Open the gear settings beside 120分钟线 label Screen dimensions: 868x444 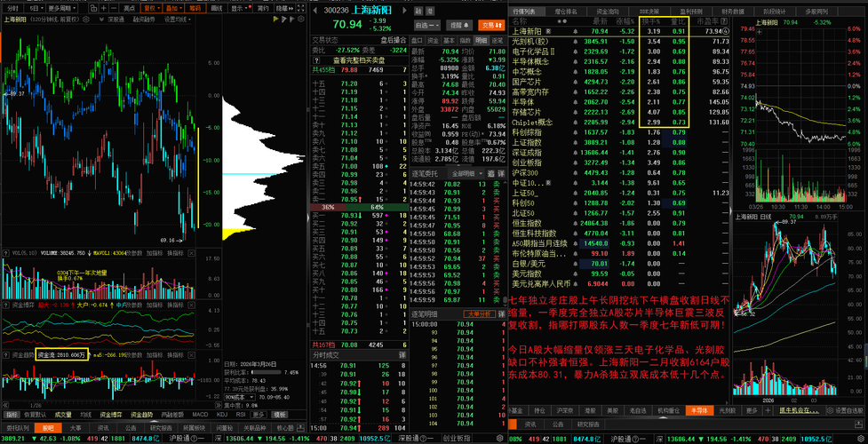85,20
